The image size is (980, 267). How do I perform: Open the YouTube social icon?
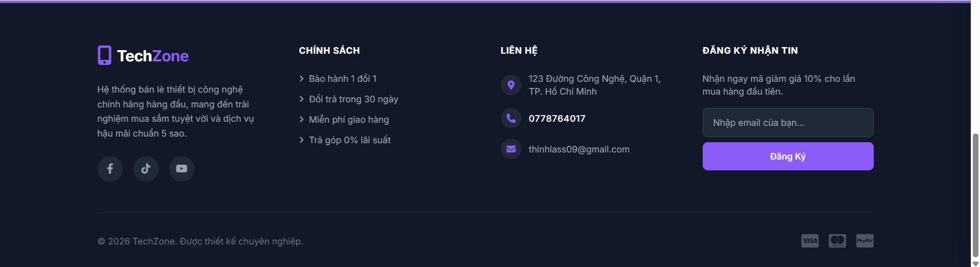coord(181,169)
